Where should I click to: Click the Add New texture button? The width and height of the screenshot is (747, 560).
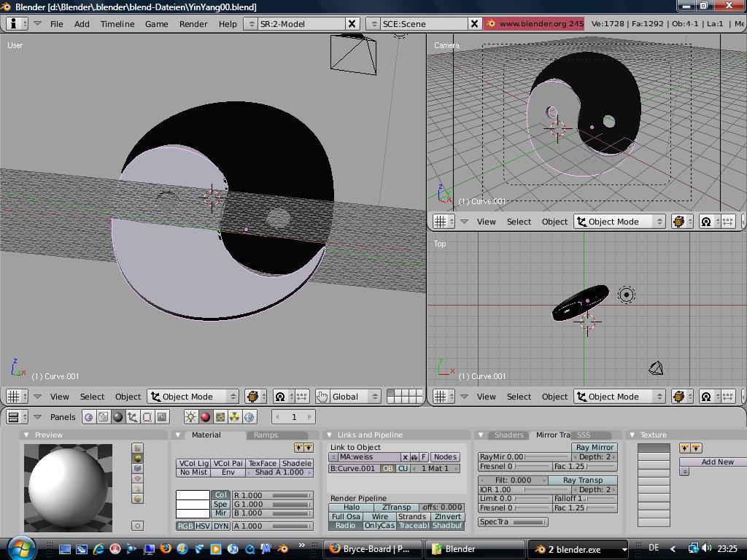[x=717, y=462]
